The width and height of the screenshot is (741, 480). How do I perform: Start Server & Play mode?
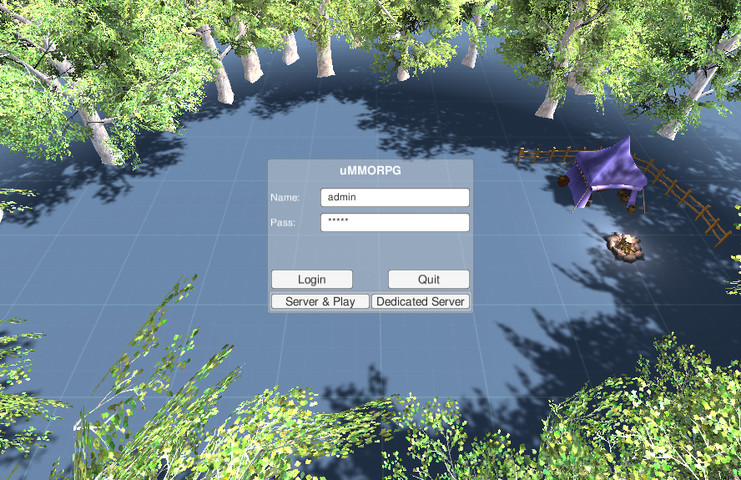320,301
